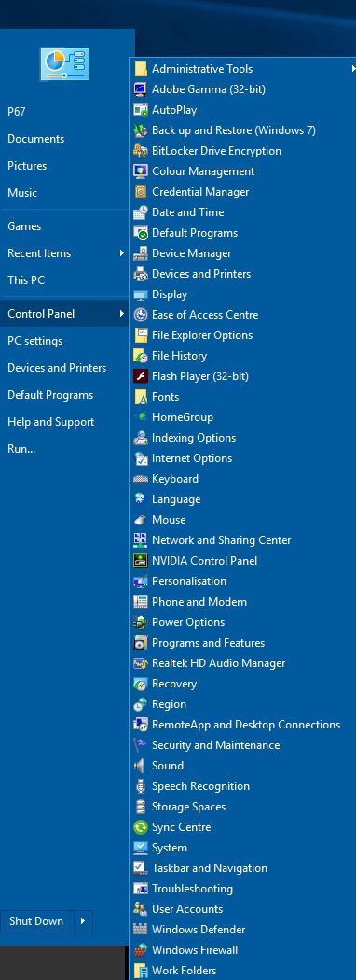
Task: Click the Shut Down button
Action: click(36, 921)
